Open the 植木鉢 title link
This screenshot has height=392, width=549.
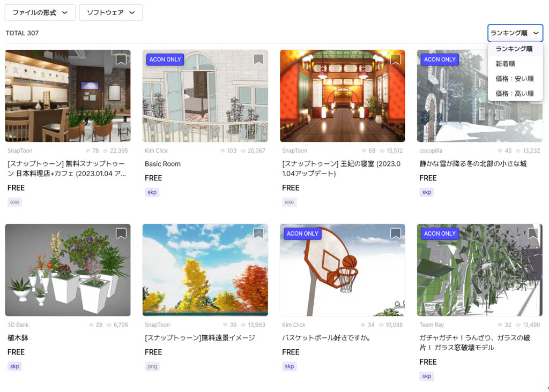(18, 338)
